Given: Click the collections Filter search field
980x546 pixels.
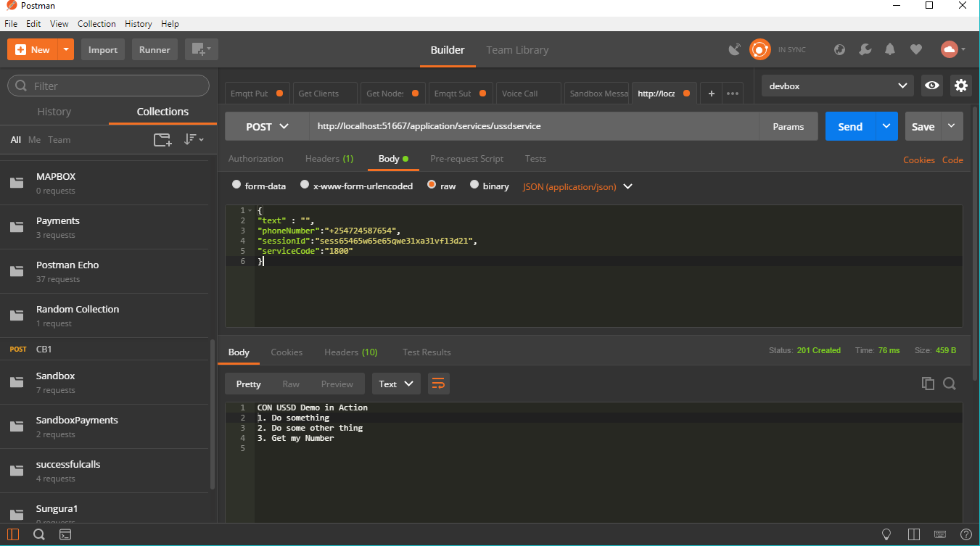Looking at the screenshot, I should pos(108,86).
